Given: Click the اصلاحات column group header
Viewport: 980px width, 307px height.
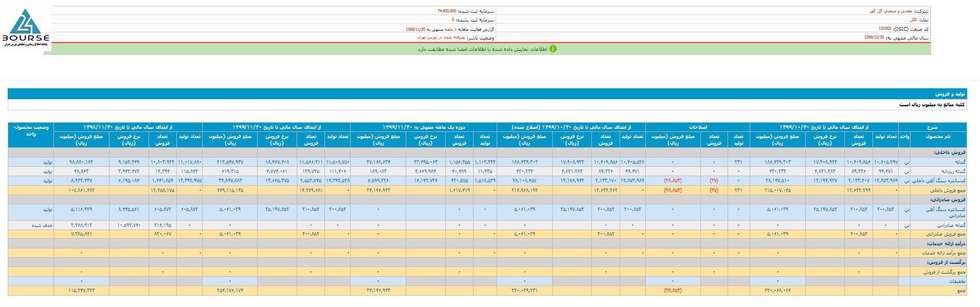Looking at the screenshot, I should point(698,127).
